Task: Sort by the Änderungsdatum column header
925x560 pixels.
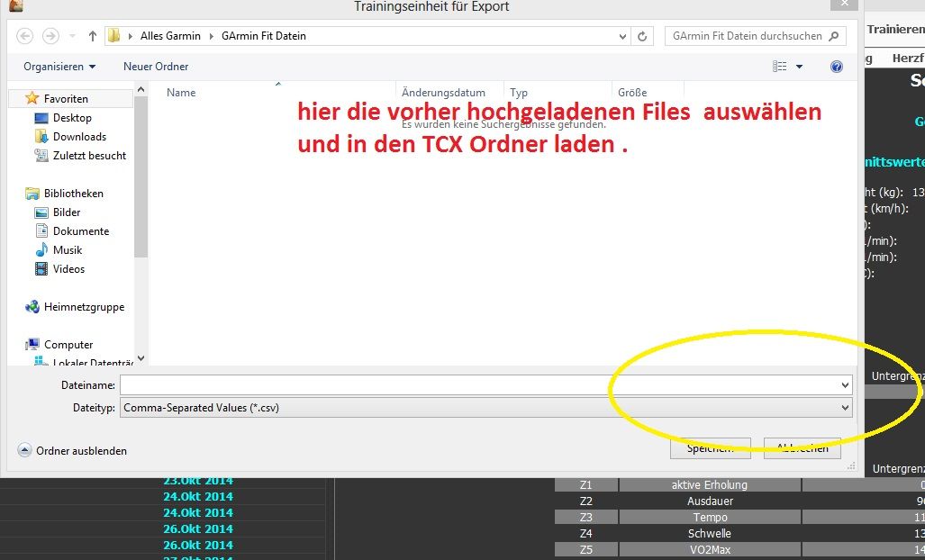Action: coord(443,93)
